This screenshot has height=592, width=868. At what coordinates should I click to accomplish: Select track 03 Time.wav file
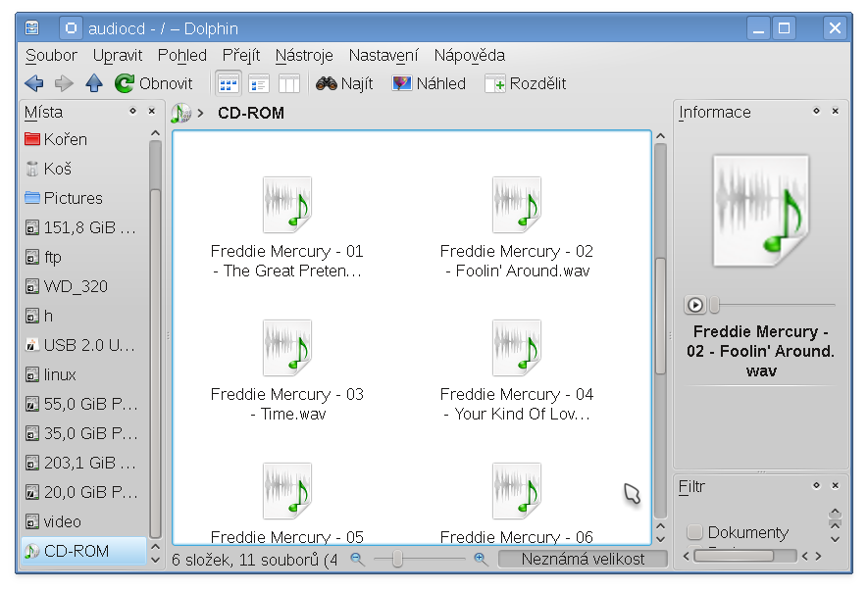click(286, 371)
